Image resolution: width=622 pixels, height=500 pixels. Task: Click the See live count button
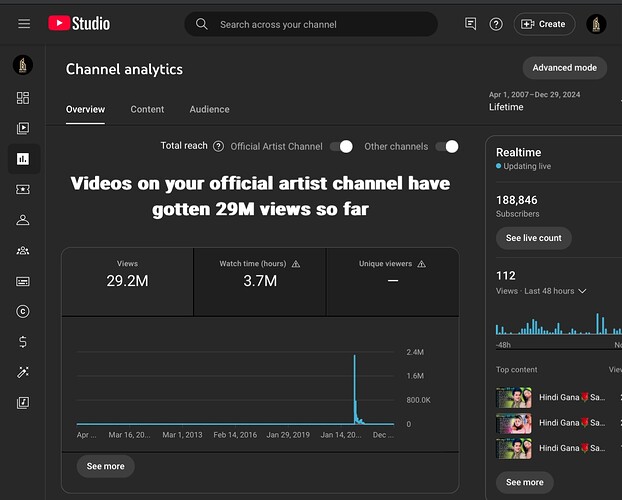(x=534, y=238)
